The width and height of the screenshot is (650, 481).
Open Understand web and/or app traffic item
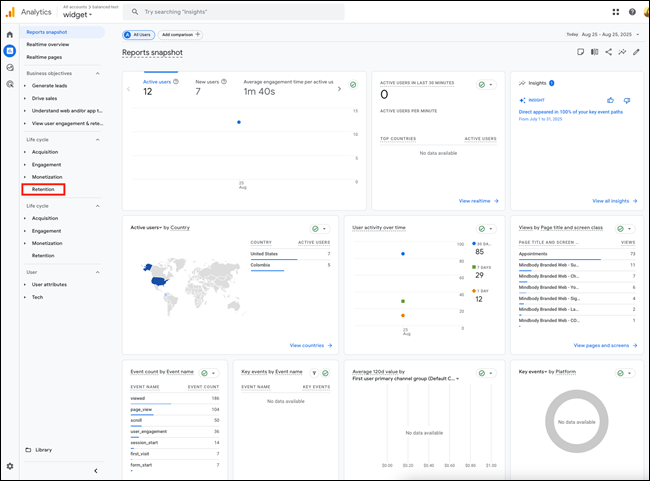coord(67,111)
